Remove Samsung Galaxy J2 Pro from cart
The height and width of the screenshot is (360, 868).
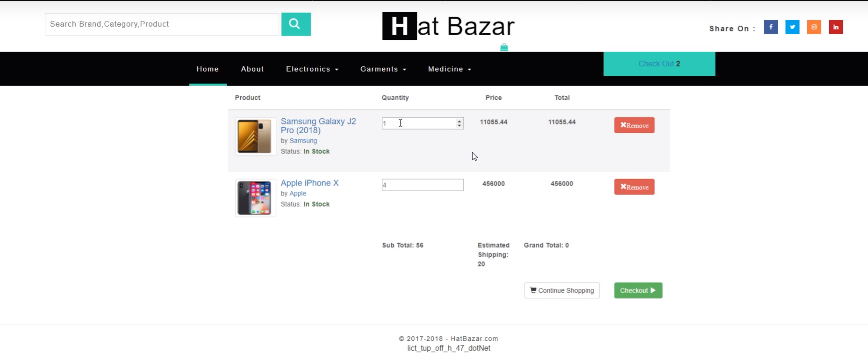(634, 125)
